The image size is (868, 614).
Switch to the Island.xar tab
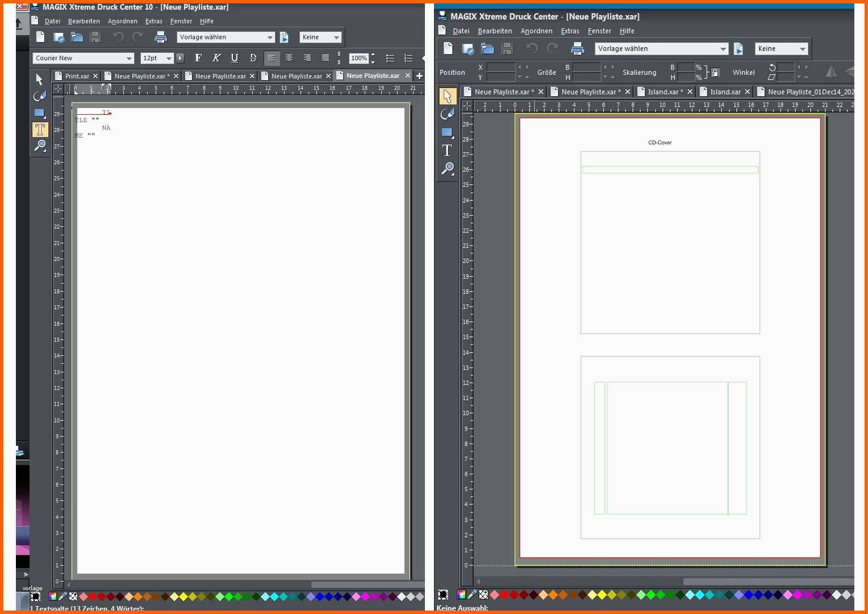(725, 92)
